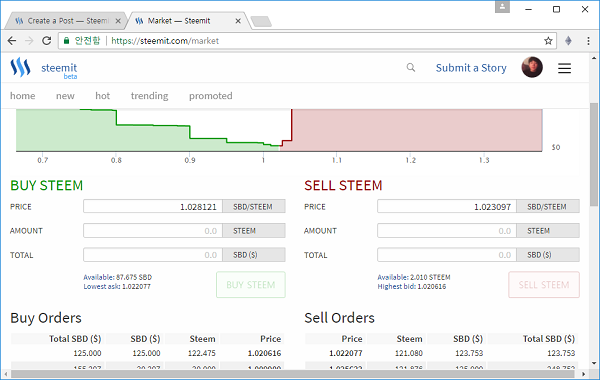Open the Chrome three-dot menu
Image resolution: width=600 pixels, height=380 pixels.
pos(589,41)
